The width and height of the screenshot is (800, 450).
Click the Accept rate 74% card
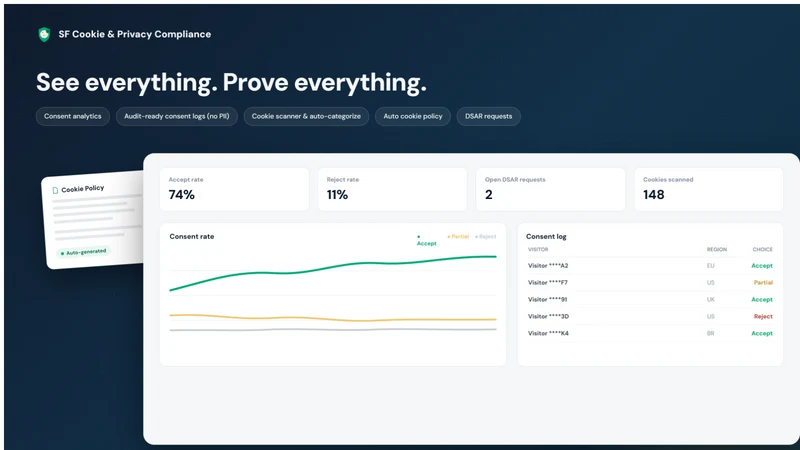(x=234, y=189)
